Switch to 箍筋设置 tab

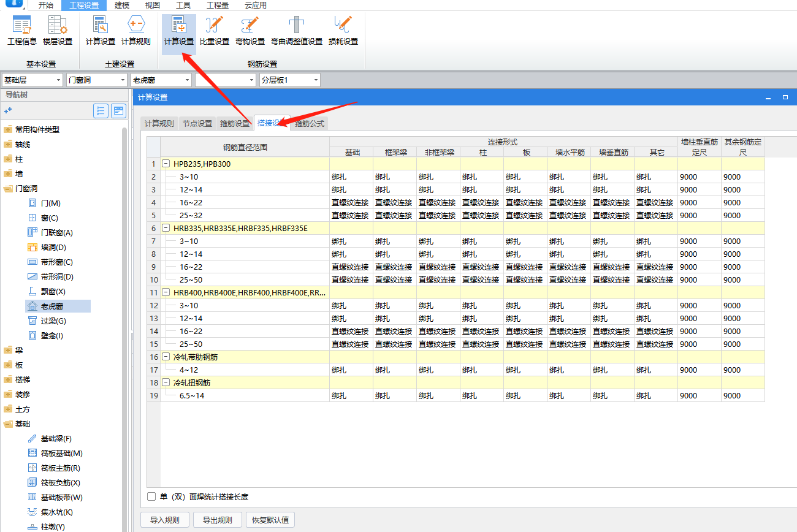point(235,124)
